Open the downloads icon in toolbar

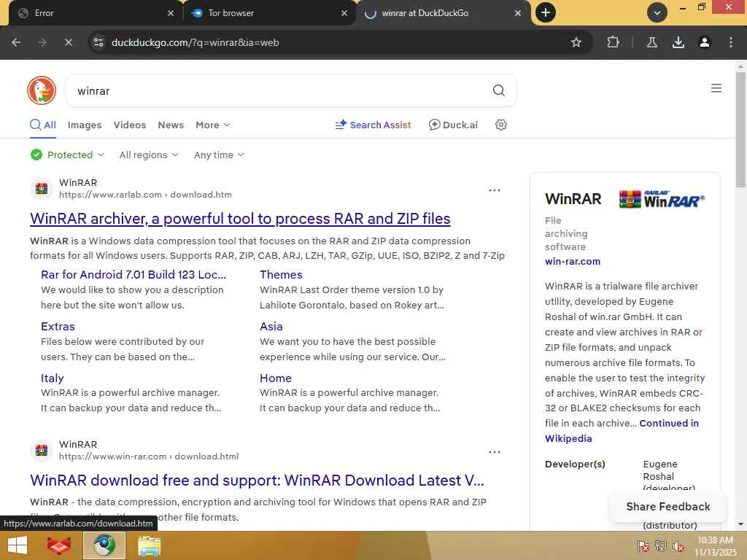click(678, 42)
